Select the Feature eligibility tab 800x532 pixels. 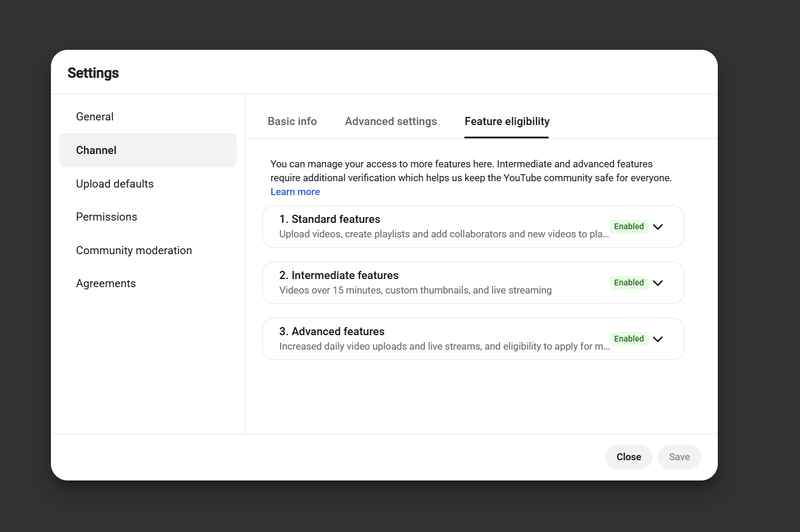tap(507, 122)
